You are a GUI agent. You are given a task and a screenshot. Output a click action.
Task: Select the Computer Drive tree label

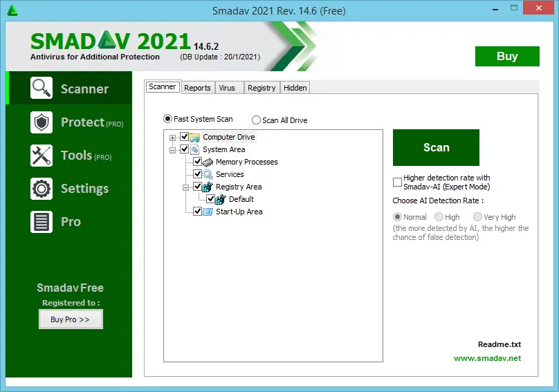(229, 137)
